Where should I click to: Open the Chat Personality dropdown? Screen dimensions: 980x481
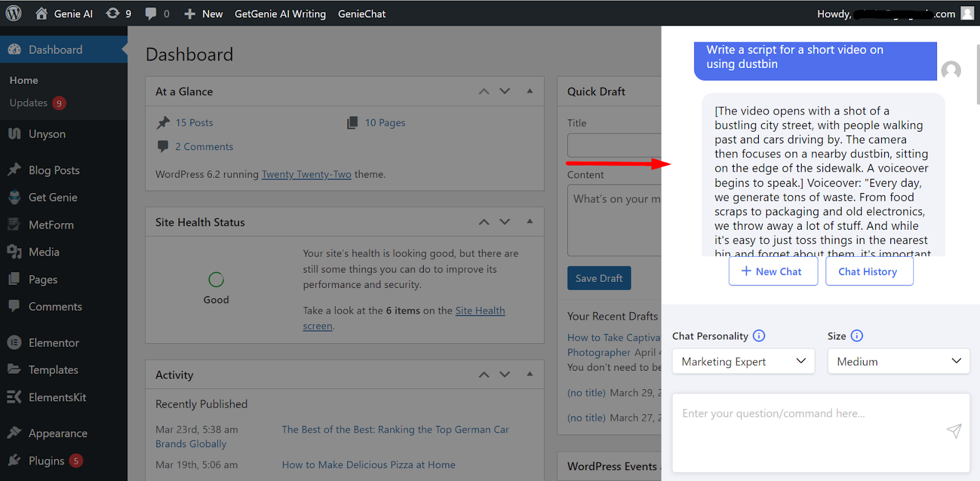pyautogui.click(x=743, y=362)
